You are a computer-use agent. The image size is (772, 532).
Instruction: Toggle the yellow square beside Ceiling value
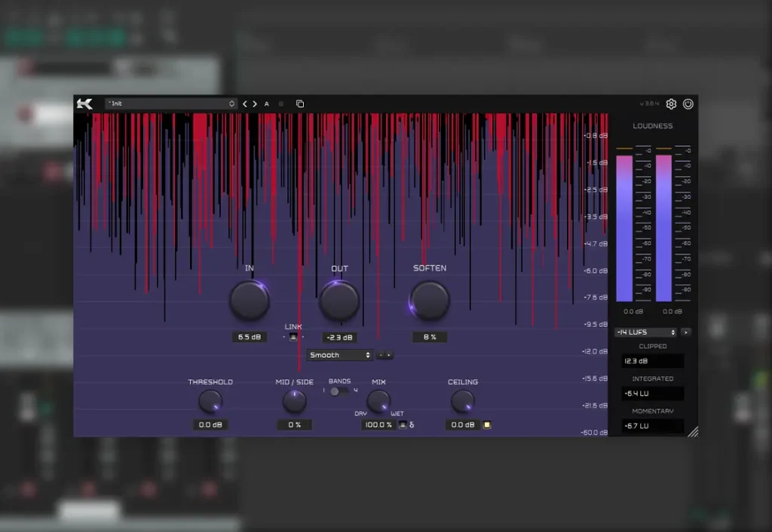[x=487, y=425]
